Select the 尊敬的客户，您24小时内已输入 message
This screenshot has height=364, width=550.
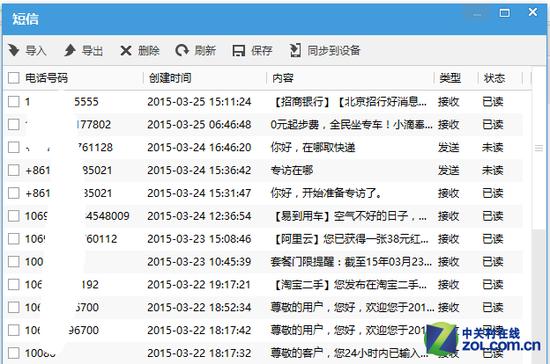(349, 353)
